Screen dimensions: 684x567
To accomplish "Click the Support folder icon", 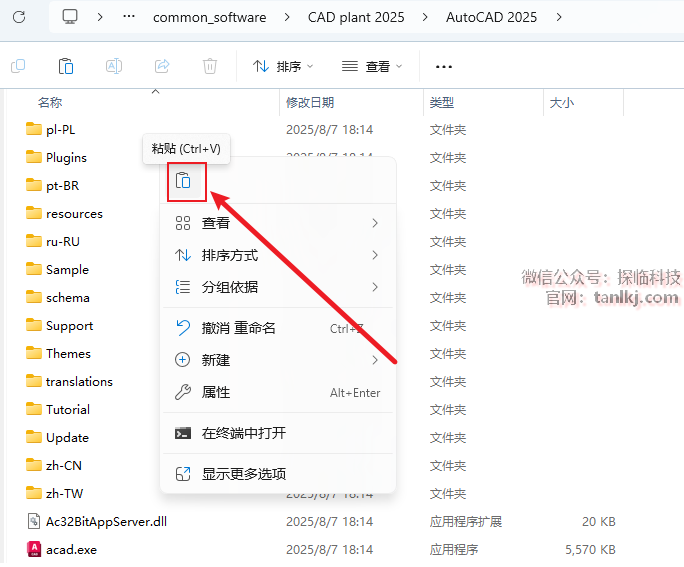I will coord(34,325).
